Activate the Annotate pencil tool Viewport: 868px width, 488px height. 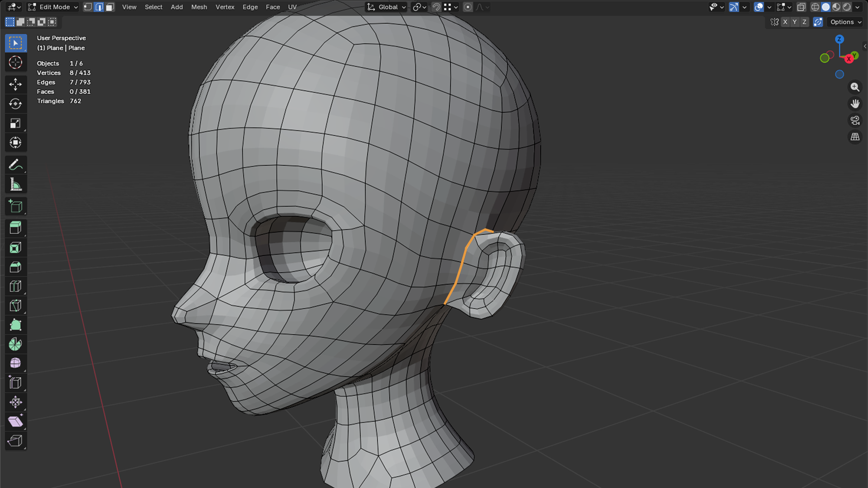click(15, 165)
